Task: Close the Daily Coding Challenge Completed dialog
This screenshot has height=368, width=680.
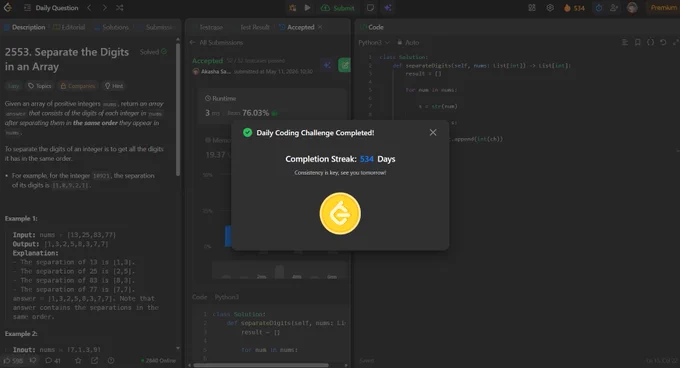Action: tap(433, 133)
